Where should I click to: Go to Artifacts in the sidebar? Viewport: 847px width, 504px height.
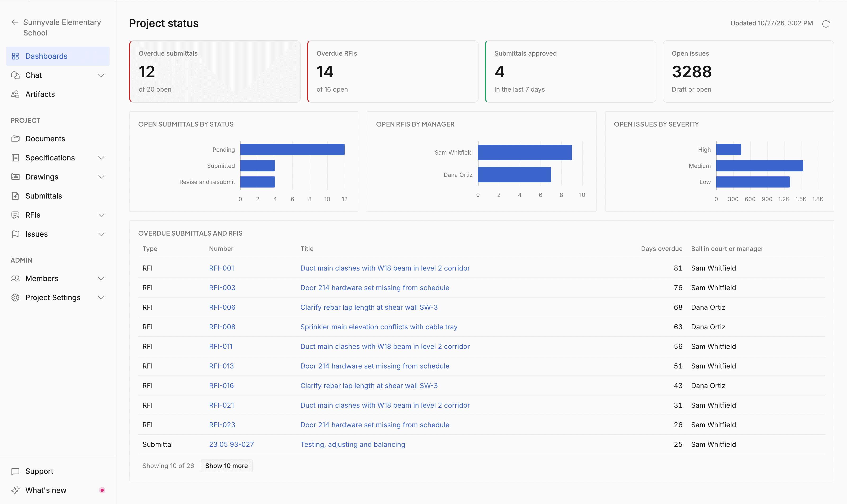click(58, 94)
